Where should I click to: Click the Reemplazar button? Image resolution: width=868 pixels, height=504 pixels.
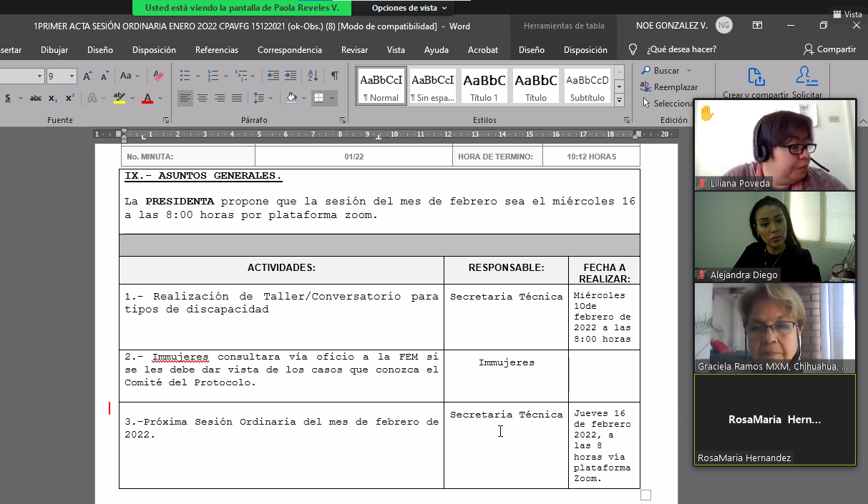(x=675, y=87)
